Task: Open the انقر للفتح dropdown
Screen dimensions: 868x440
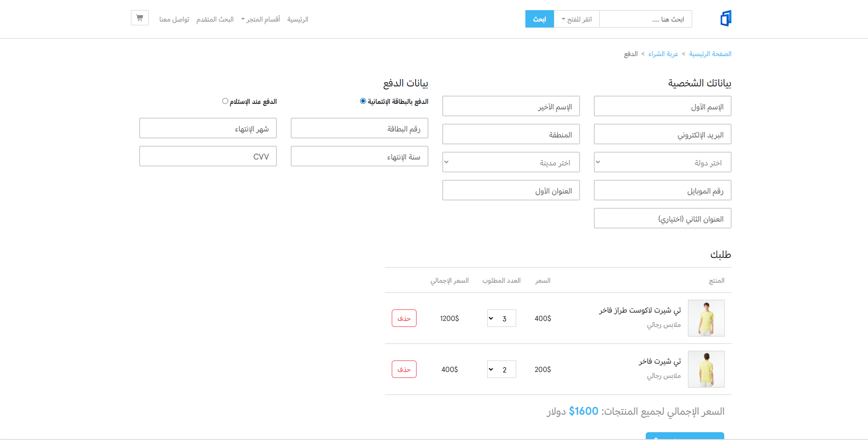Action: pyautogui.click(x=576, y=19)
